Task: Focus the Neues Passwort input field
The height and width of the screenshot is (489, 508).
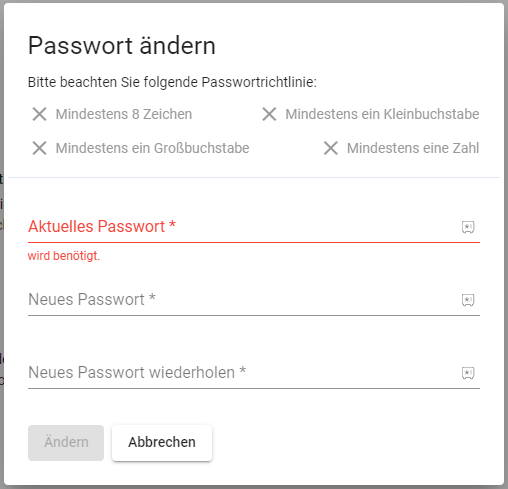Action: pos(243,300)
